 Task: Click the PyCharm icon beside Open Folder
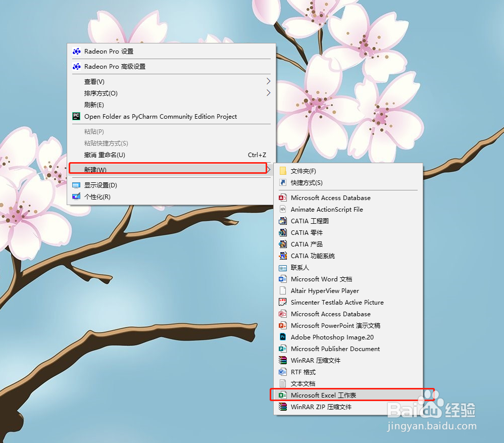(x=76, y=116)
